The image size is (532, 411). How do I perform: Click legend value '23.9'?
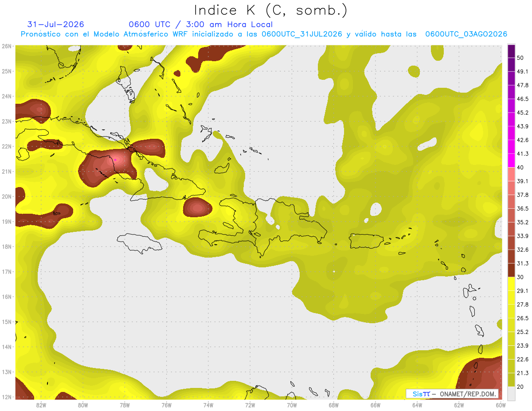click(x=522, y=345)
